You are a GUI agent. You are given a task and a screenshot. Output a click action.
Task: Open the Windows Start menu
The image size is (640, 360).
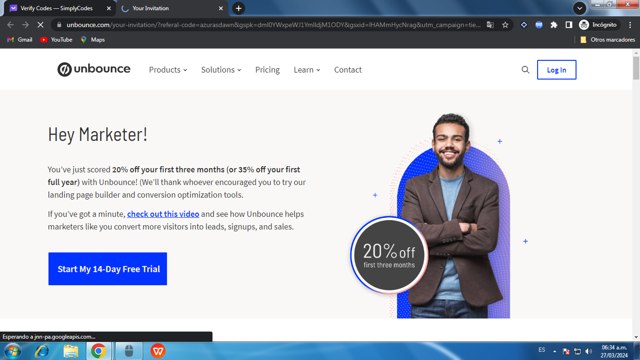tap(12, 351)
